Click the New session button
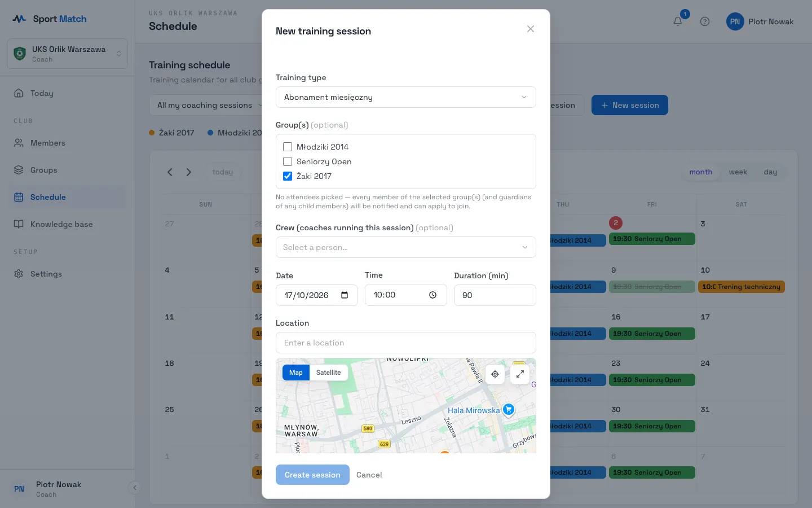The height and width of the screenshot is (508, 812). tap(629, 105)
